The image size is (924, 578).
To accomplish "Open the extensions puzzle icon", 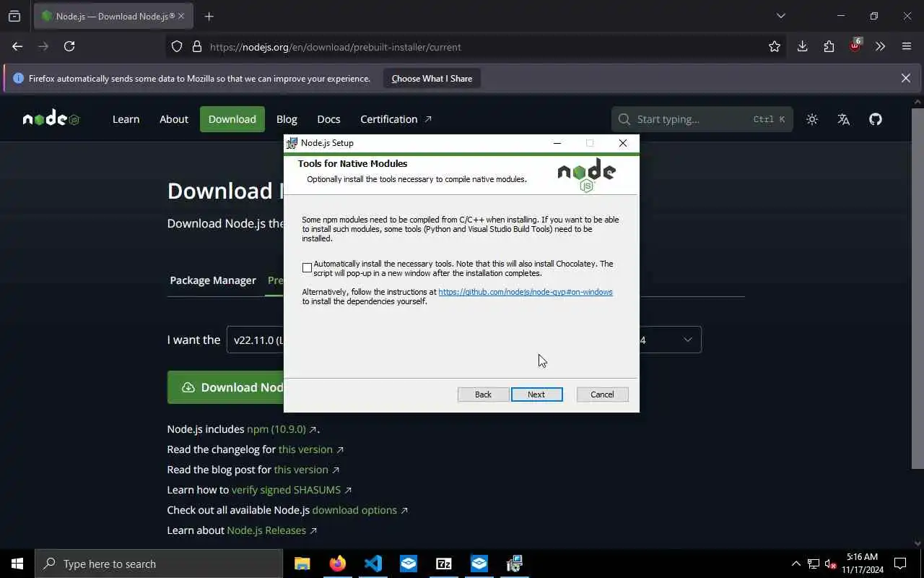I will (x=829, y=46).
